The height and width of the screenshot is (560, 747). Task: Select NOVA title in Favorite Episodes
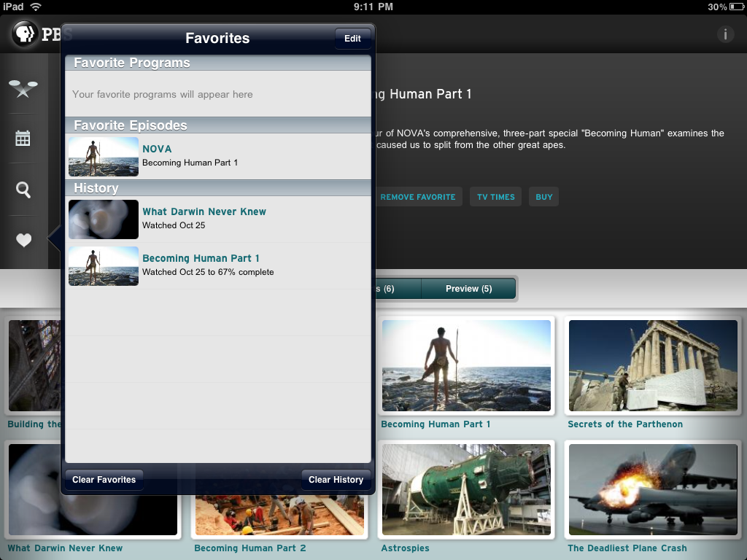(157, 149)
